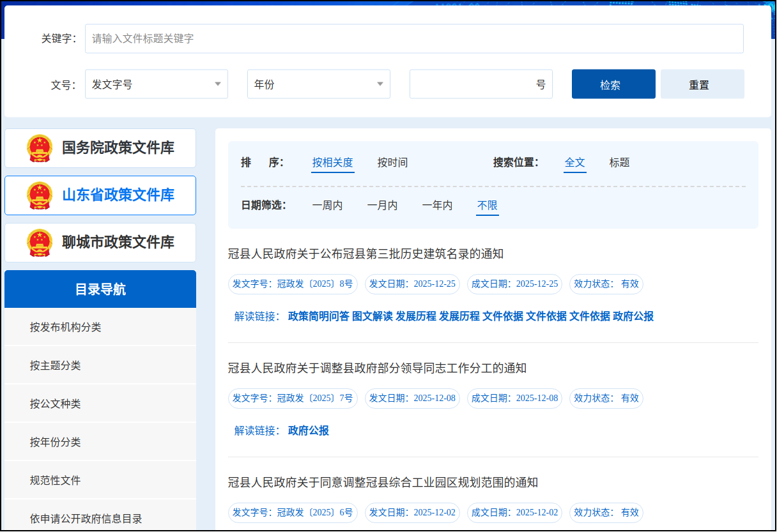The width and height of the screenshot is (777, 532).
Task: Open the 调整县政府部分领导同志工作分工 notice
Action: (x=378, y=369)
